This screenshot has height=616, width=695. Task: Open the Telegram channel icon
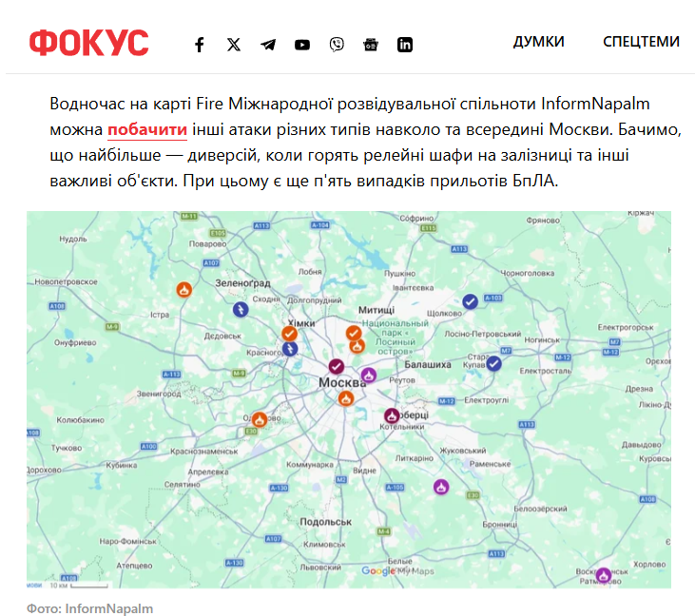point(268,45)
